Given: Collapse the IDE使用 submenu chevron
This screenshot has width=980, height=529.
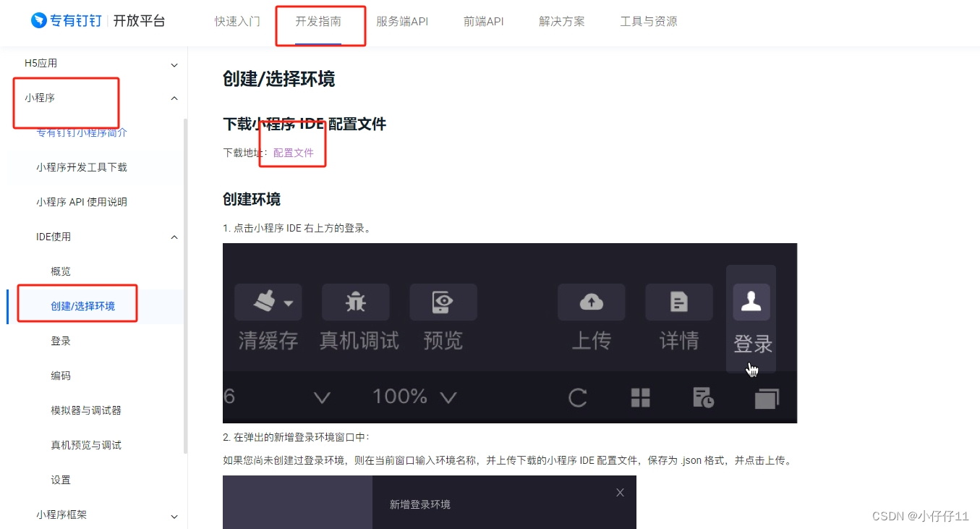Looking at the screenshot, I should (174, 237).
